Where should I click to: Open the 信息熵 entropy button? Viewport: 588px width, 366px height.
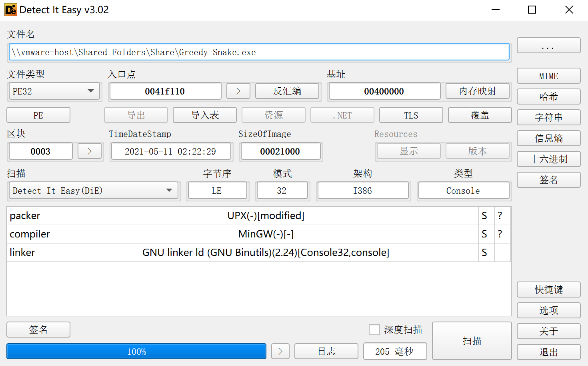point(548,138)
